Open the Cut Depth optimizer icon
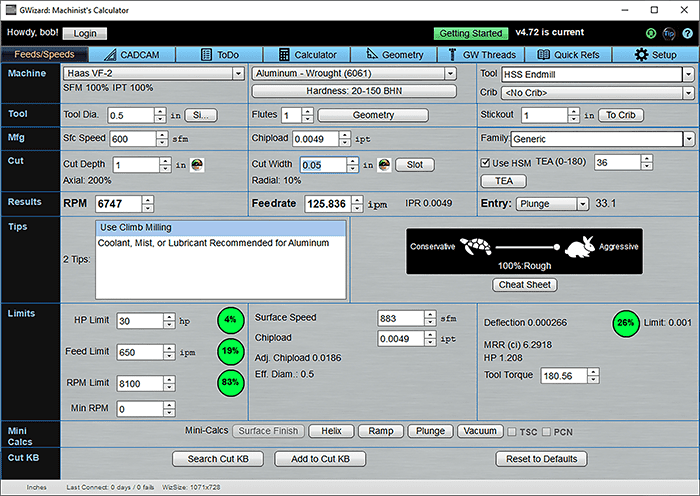Viewport: 700px width, 496px height. (197, 165)
